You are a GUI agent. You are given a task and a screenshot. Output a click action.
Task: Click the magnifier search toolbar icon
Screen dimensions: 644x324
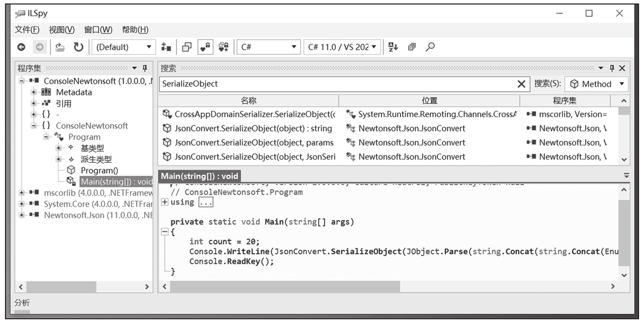(430, 47)
